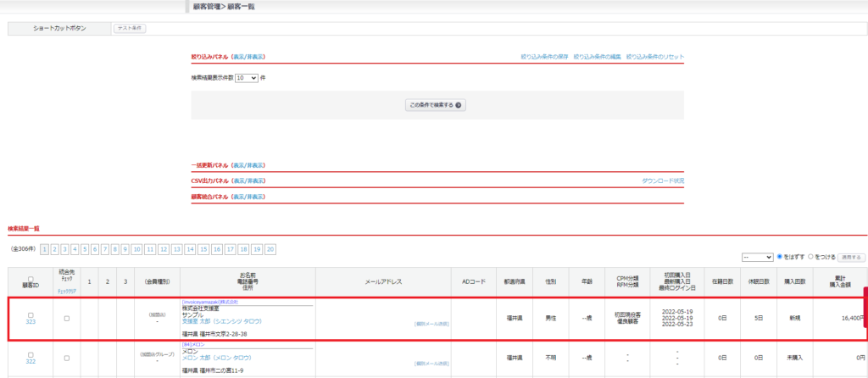The image size is (868, 378).
Task: Go to page 2 of search results
Action: (55, 250)
